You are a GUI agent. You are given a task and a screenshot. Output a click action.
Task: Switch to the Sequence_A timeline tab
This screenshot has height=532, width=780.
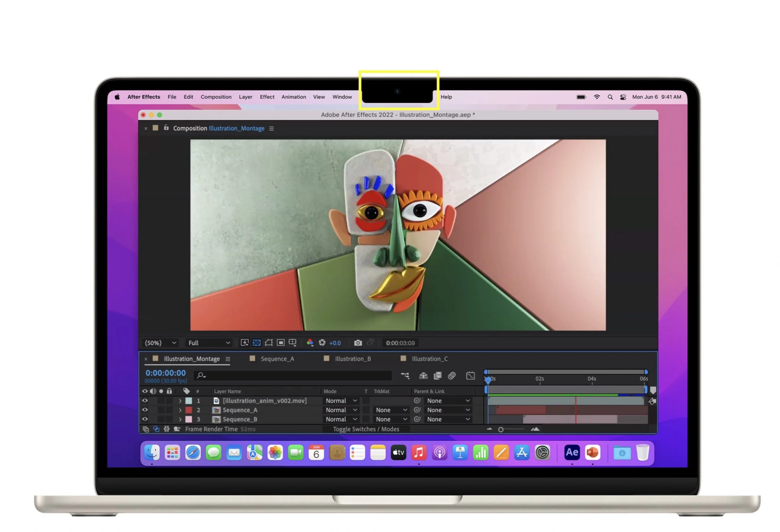(277, 359)
